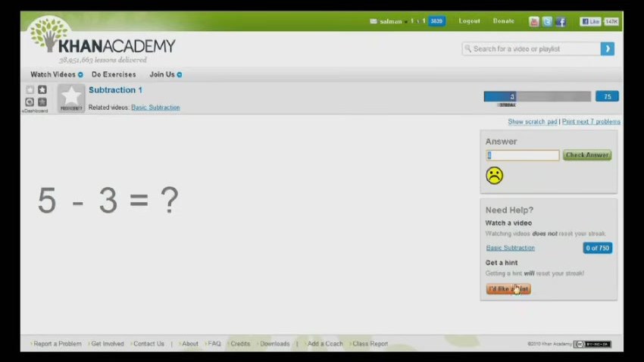The image size is (644, 362).
Task: Expand the Watch Videos menu arrow
Action: (80, 75)
